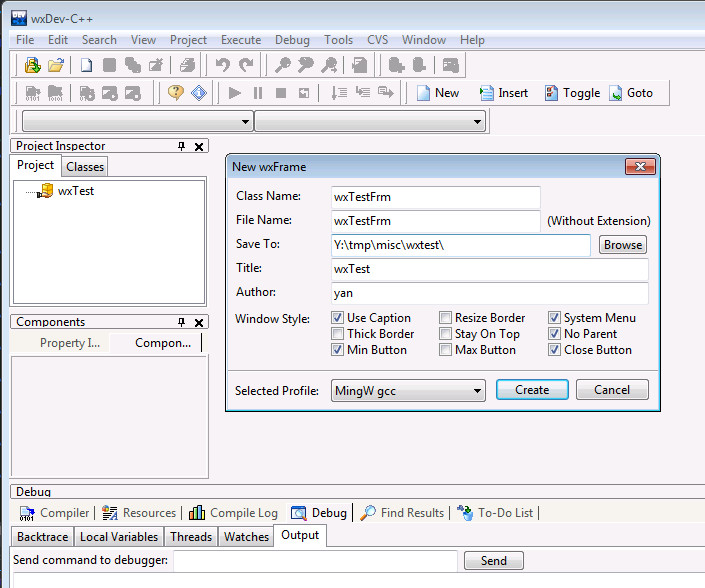Uncheck the Close Button checkbox
The width and height of the screenshot is (705, 588).
coord(554,350)
